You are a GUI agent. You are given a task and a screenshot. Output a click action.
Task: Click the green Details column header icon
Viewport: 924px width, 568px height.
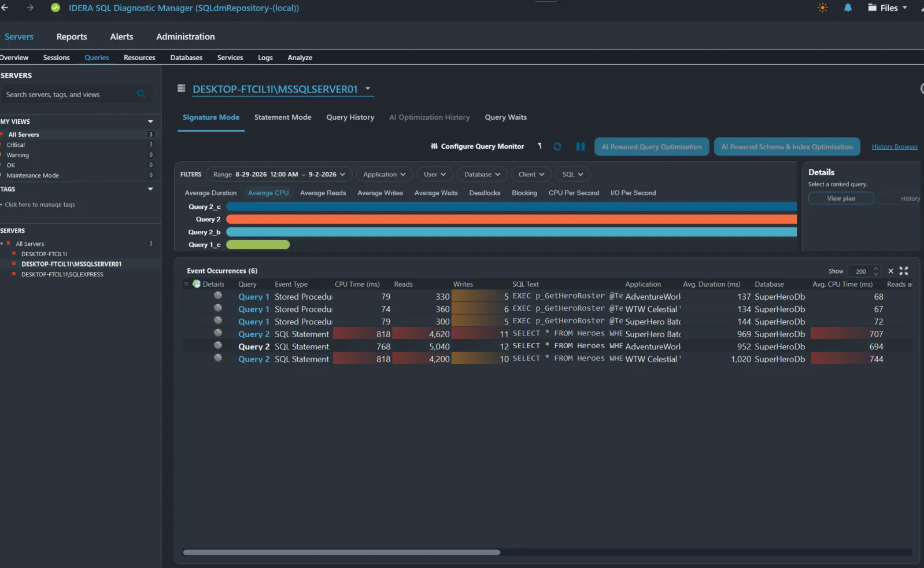pos(197,284)
